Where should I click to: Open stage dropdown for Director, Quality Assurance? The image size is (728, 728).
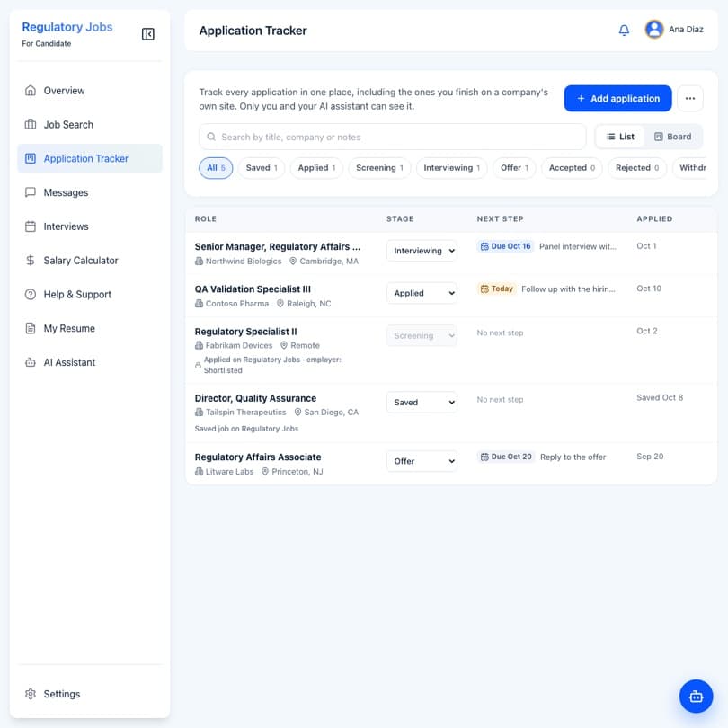point(422,402)
